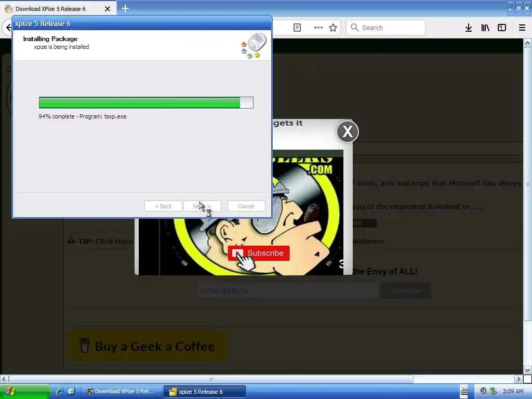Click the Next button in xpize installer
Screen dimensions: 532x399
coord(202,206)
